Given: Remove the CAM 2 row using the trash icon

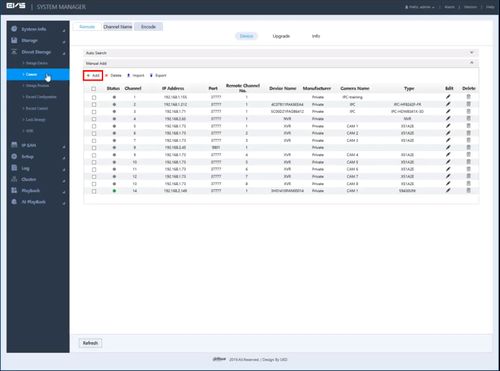Looking at the screenshot, I should tap(468, 133).
